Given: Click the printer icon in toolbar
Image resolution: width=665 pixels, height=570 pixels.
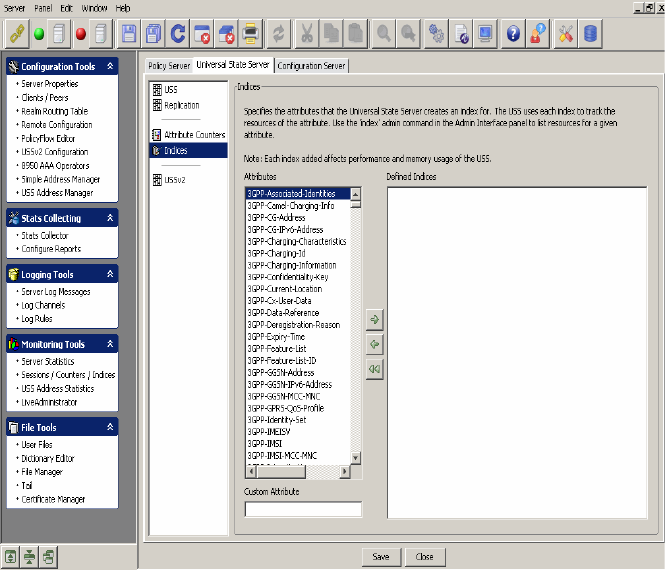Looking at the screenshot, I should pyautogui.click(x=249, y=33).
